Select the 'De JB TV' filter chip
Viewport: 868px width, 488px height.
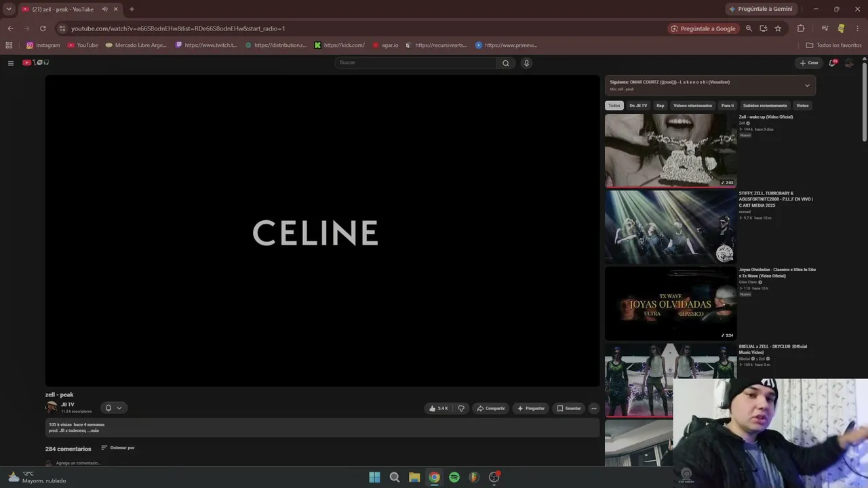638,106
